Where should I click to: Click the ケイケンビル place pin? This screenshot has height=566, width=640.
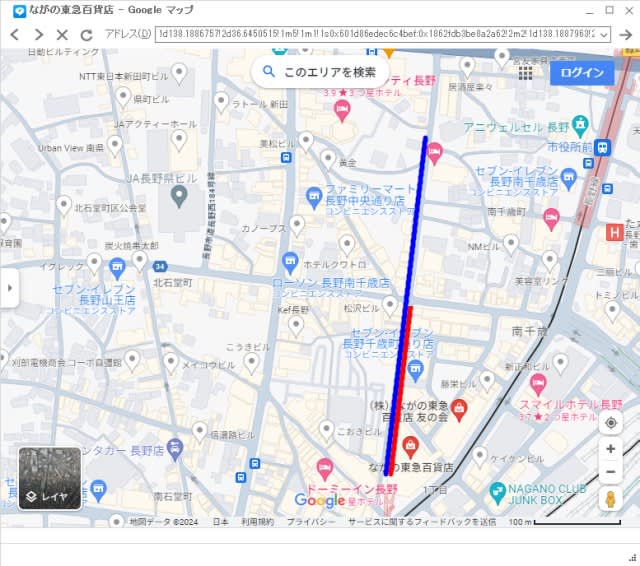pyautogui.click(x=480, y=457)
